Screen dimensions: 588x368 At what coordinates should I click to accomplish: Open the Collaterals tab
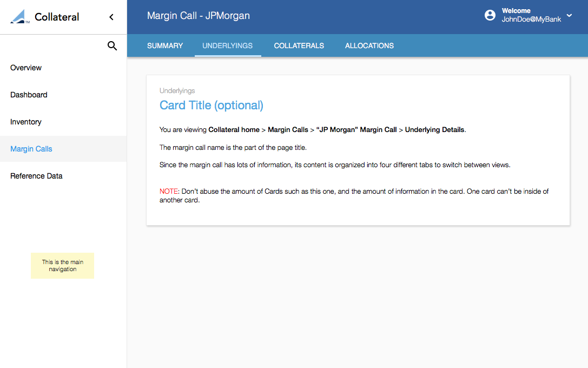[x=299, y=45]
